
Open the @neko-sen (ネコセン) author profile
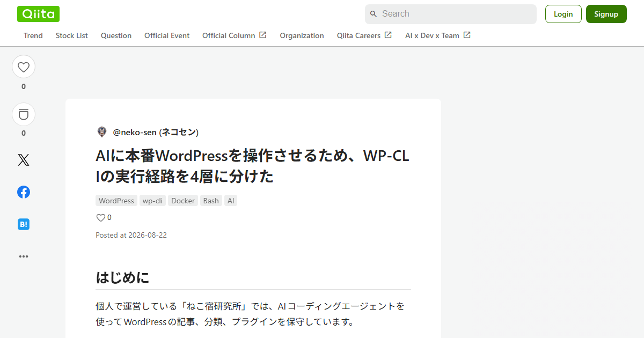156,132
